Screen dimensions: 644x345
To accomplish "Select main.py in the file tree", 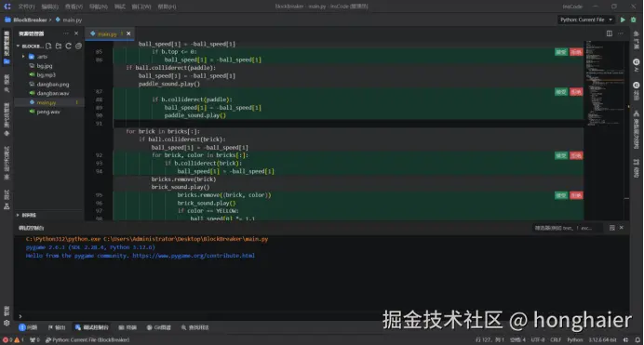I will coord(46,102).
